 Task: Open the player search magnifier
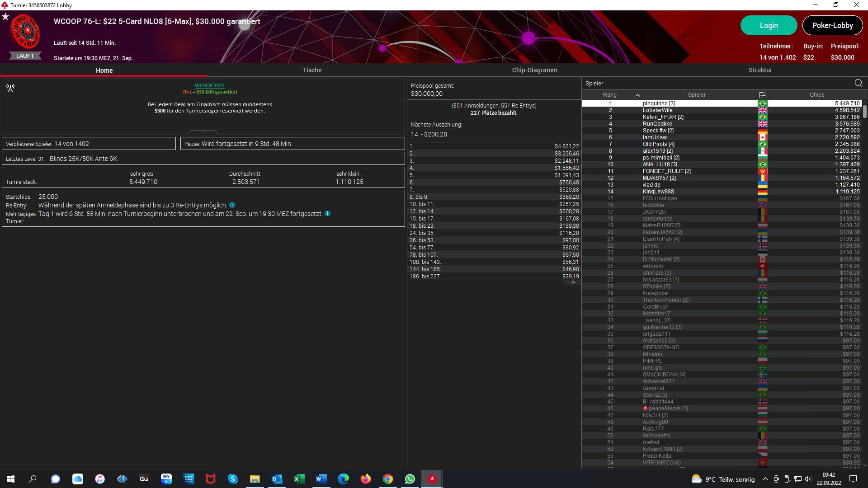[x=859, y=83]
